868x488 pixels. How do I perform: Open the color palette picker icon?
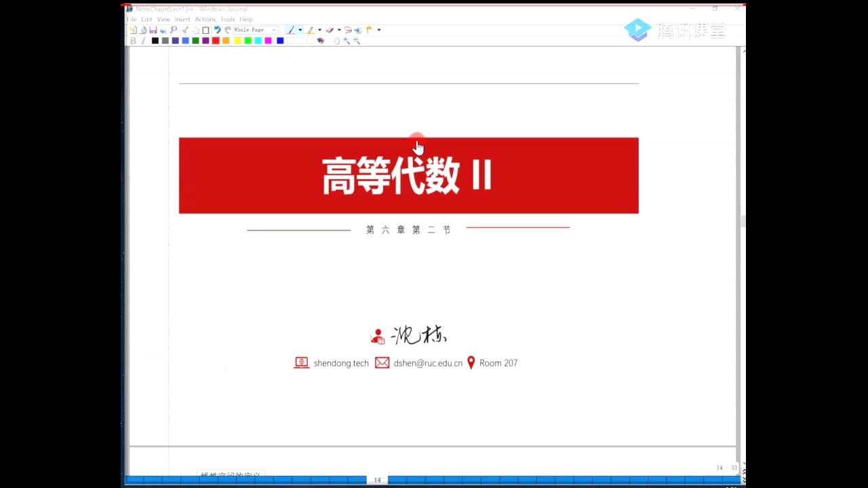pos(321,41)
